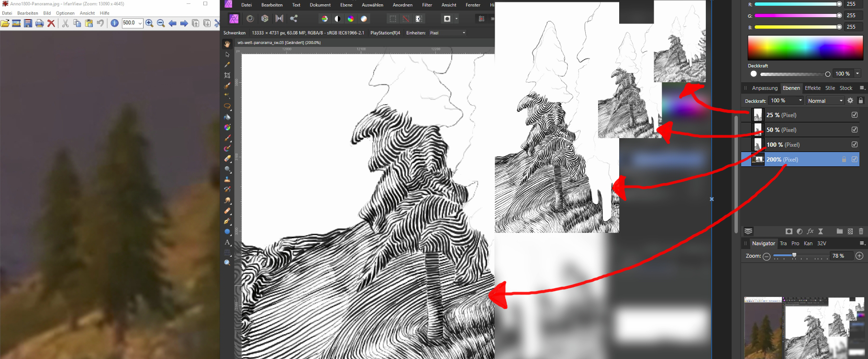Open the Normal blend mode dropdown

coord(825,100)
